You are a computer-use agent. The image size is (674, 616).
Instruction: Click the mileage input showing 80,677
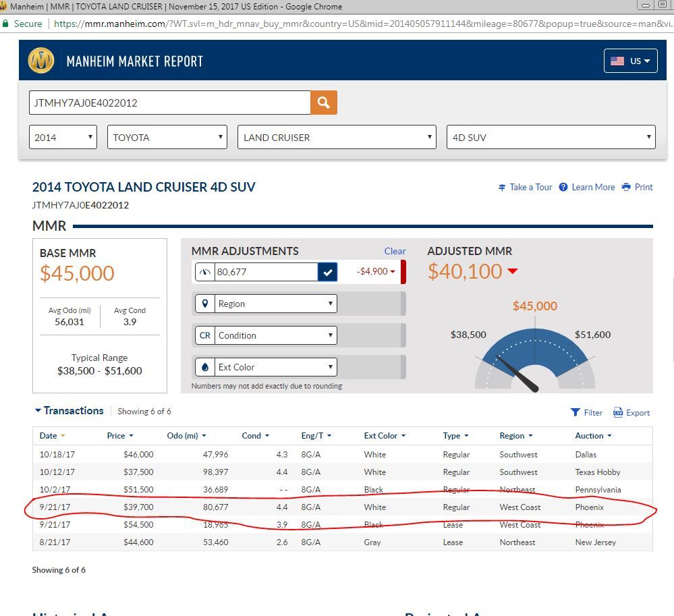266,272
